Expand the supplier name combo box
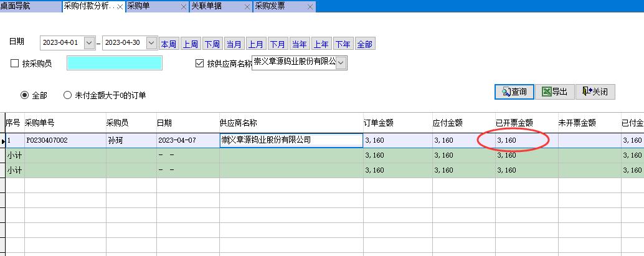 341,62
